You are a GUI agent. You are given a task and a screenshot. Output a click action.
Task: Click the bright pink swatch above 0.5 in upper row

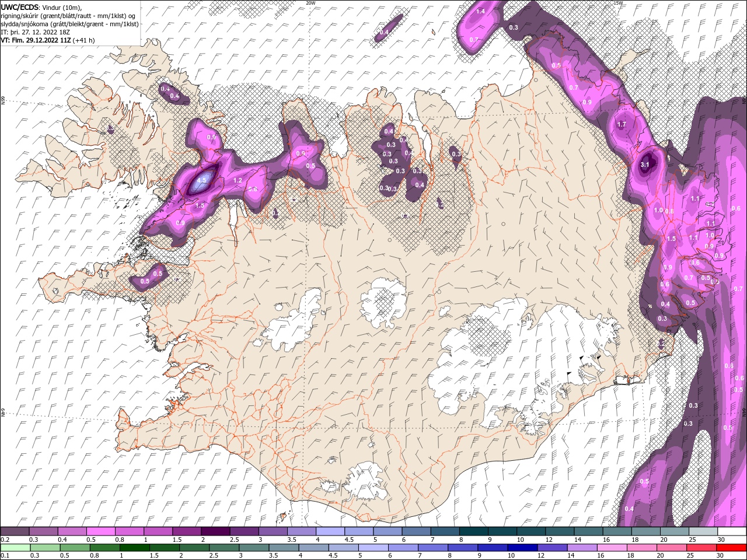coord(101,531)
